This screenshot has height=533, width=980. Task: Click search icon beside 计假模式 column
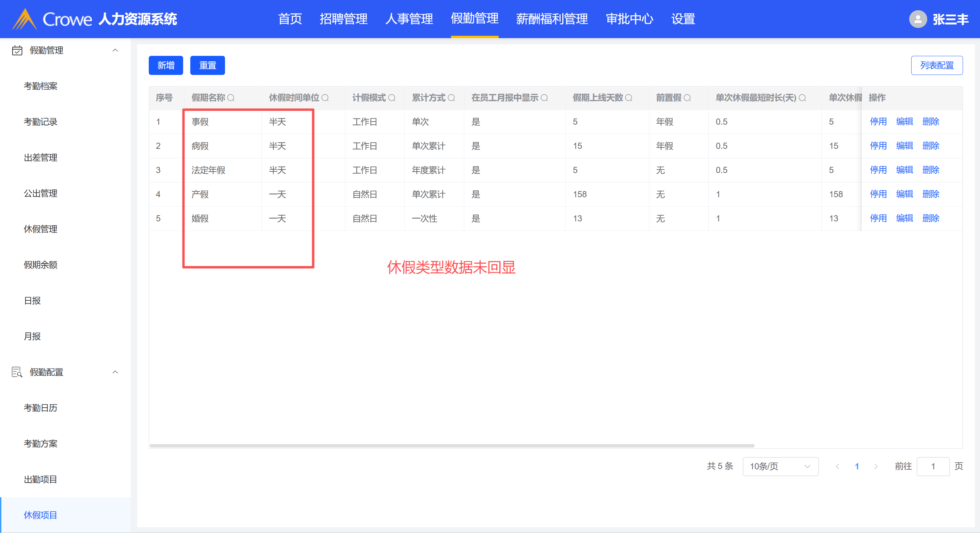(392, 98)
